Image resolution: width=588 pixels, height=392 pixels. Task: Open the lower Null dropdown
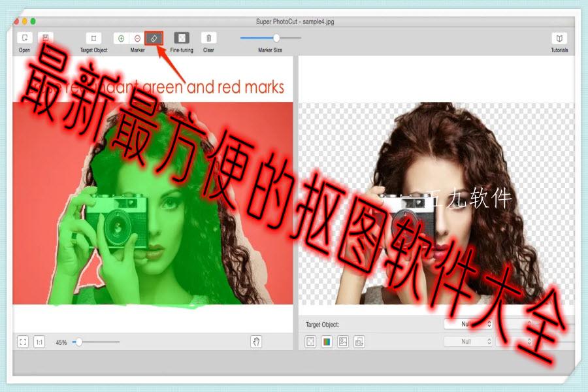tap(468, 341)
